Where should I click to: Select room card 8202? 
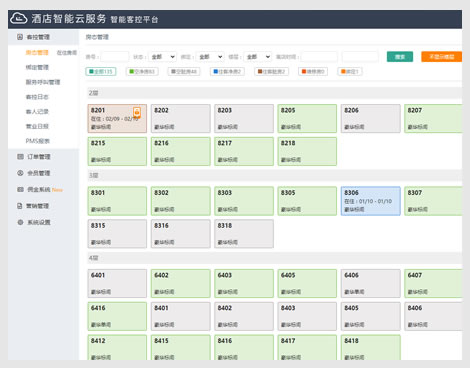180,118
